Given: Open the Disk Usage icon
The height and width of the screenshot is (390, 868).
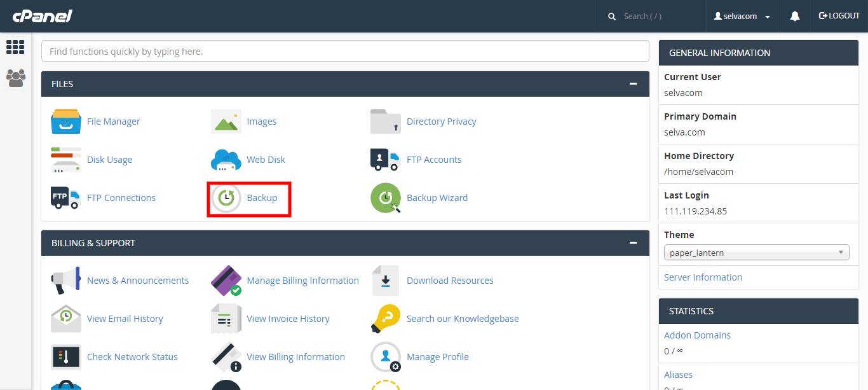Looking at the screenshot, I should point(66,160).
